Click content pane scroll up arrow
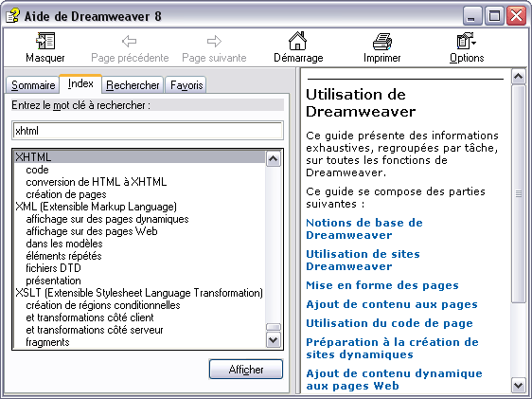This screenshot has height=399, width=532. pos(518,77)
